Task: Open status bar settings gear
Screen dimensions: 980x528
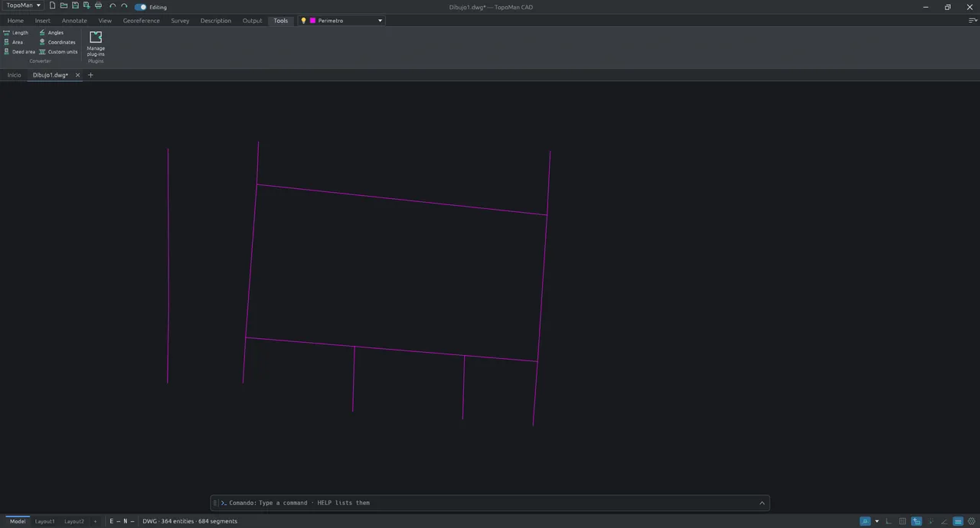Action: coord(972,521)
